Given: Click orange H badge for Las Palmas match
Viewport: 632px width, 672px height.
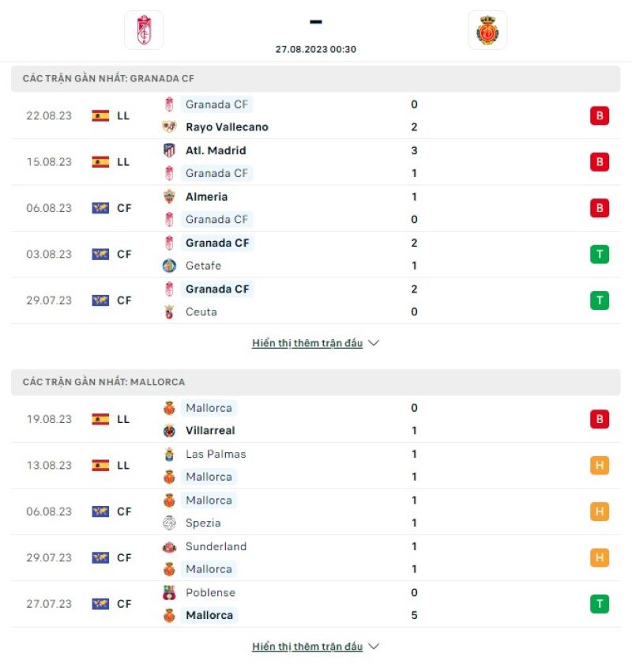Looking at the screenshot, I should click(x=600, y=466).
